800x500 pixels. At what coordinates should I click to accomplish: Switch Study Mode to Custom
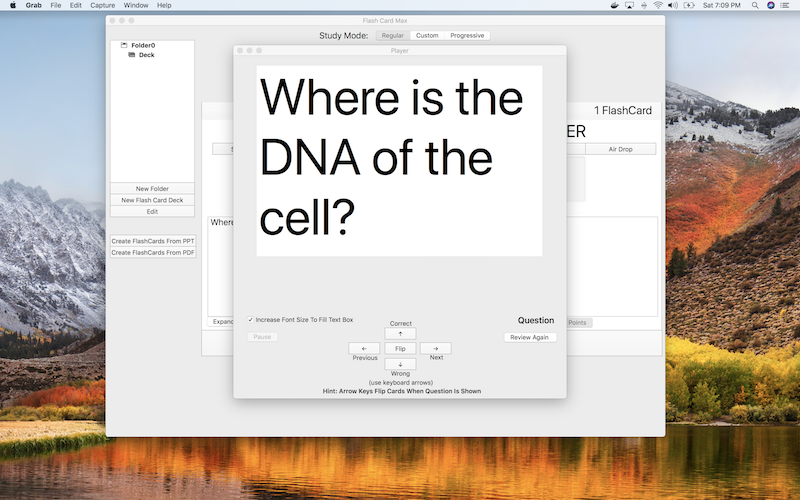(x=427, y=36)
